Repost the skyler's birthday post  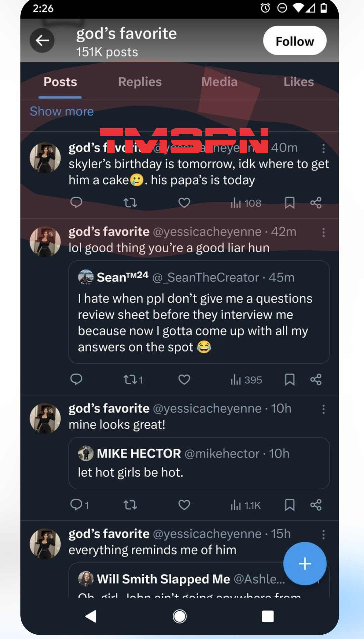pyautogui.click(x=130, y=203)
